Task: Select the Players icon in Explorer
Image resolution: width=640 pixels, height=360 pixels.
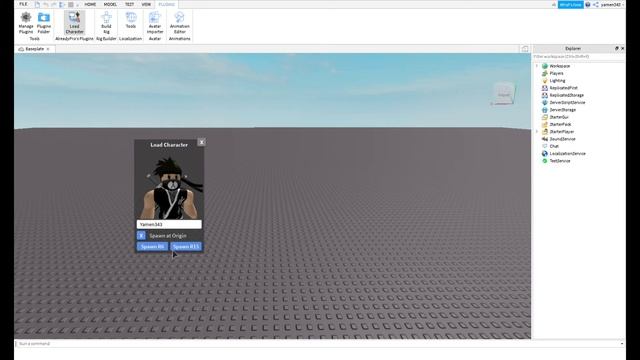Action: 544,73
